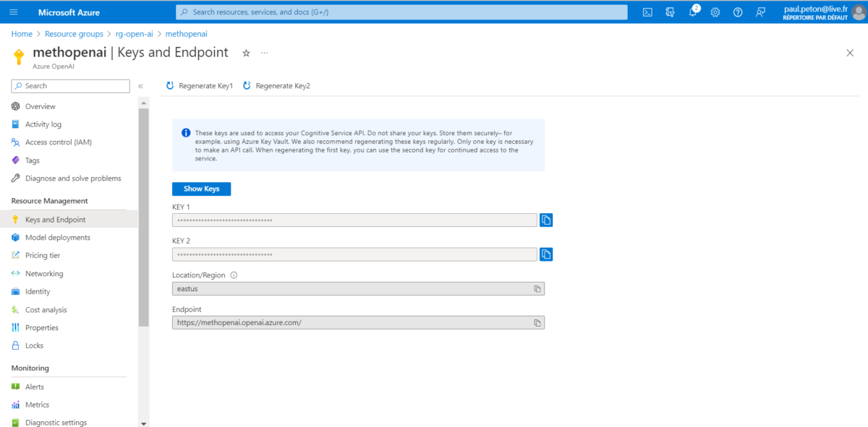This screenshot has height=427, width=868.
Task: Open Cloud Shell from the top bar
Action: 646,12
